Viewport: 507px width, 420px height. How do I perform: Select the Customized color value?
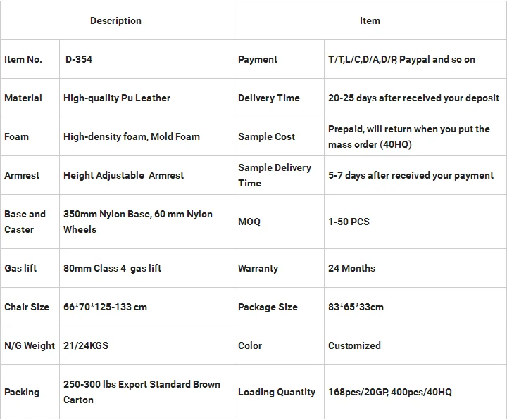click(x=354, y=345)
